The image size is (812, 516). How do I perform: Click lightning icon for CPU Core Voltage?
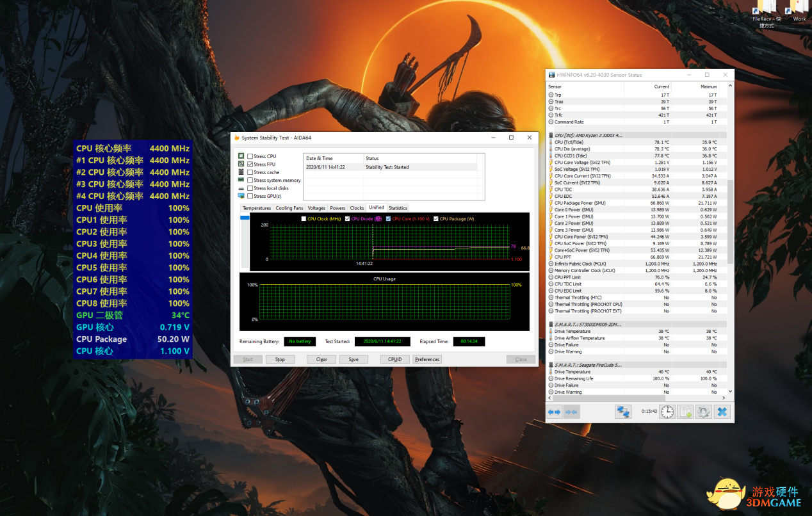tap(551, 163)
